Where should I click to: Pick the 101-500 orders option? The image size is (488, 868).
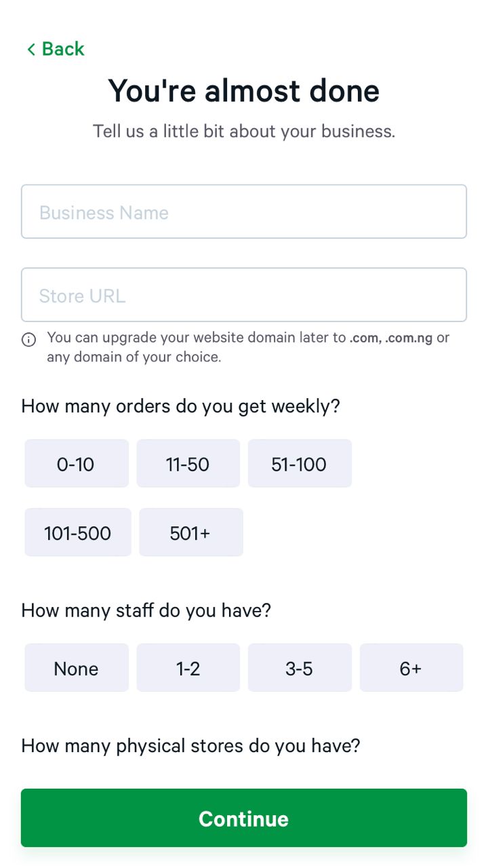click(78, 533)
